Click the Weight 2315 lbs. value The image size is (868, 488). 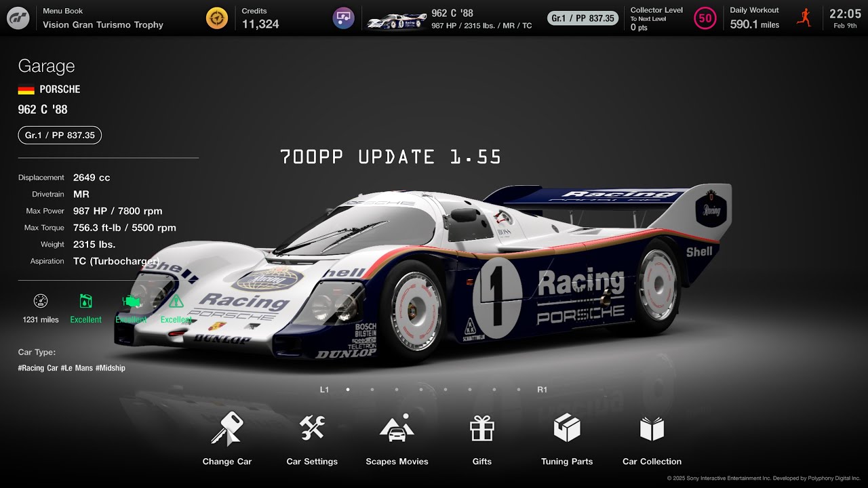tap(94, 245)
